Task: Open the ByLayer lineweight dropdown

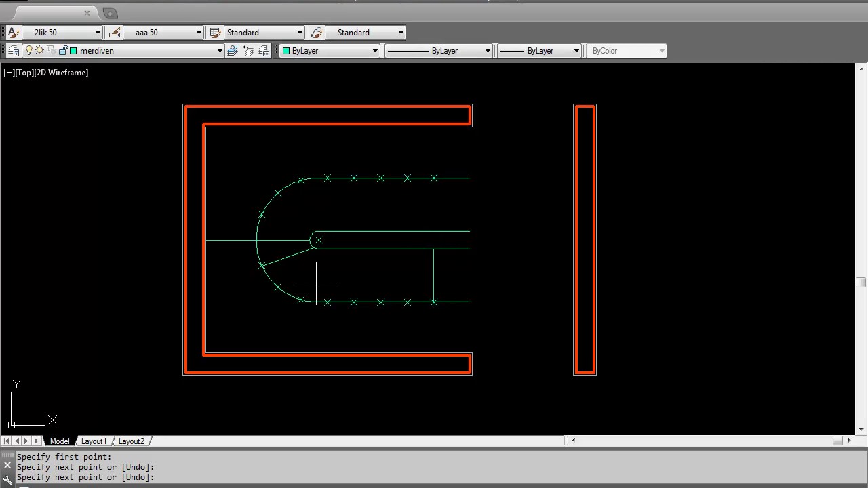Action: 576,51
